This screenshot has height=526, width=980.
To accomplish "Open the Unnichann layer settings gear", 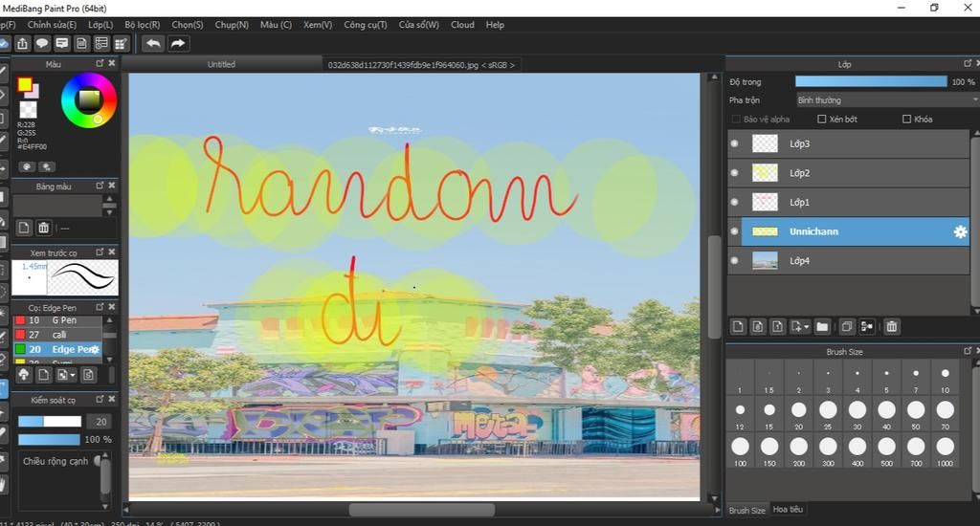I will click(960, 231).
